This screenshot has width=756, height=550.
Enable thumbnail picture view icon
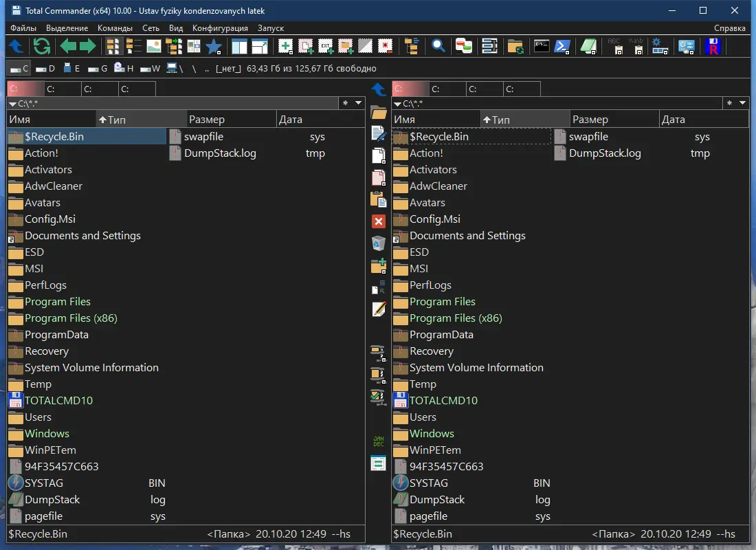[154, 46]
